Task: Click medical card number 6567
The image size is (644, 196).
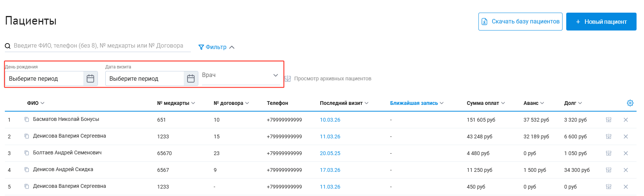Action: pyautogui.click(x=163, y=170)
